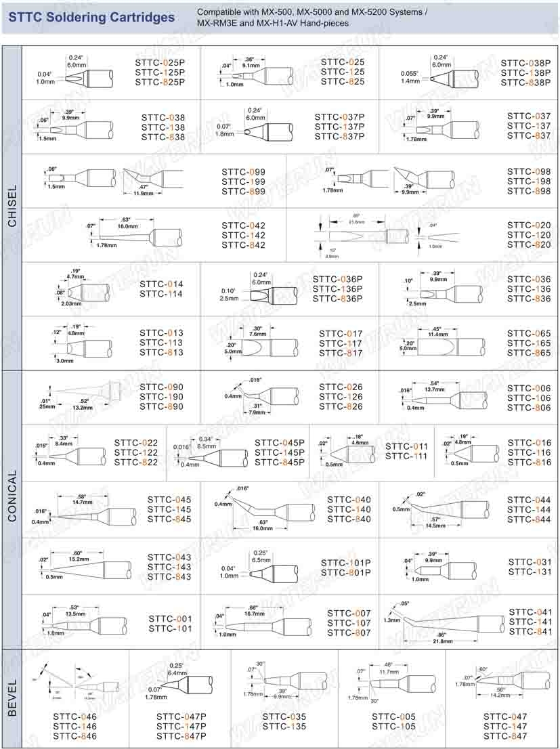The height and width of the screenshot is (749, 560).
Task: Click part number STTC-806
Action: click(x=529, y=408)
